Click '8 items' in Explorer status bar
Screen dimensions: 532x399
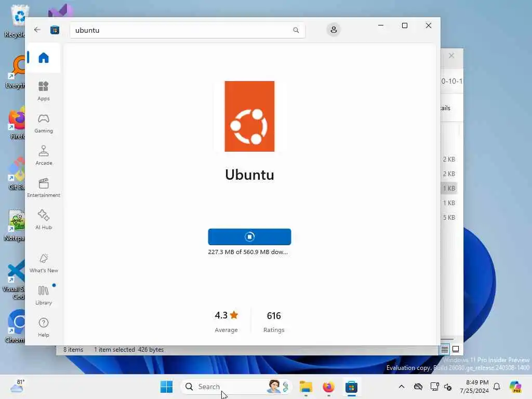(73, 350)
